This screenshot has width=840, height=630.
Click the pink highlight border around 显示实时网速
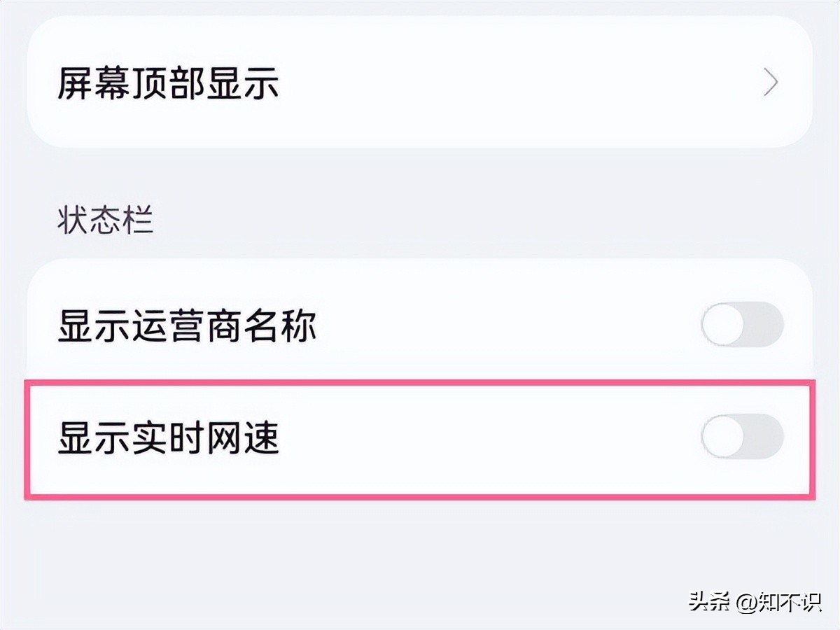click(x=420, y=383)
